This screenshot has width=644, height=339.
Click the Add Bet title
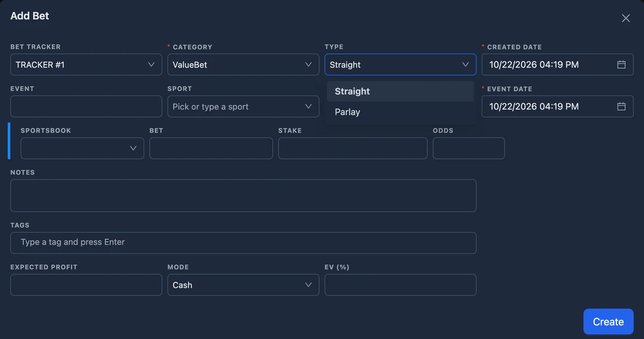tap(29, 16)
